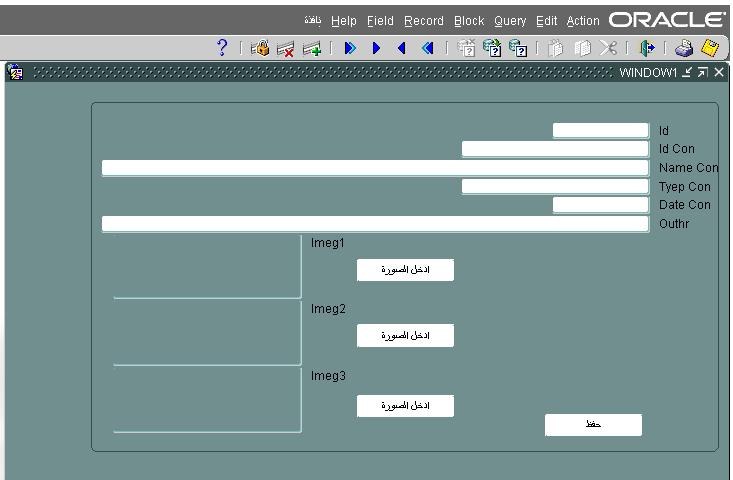
Task: Click Remove Record icon with red X
Action: click(x=286, y=47)
